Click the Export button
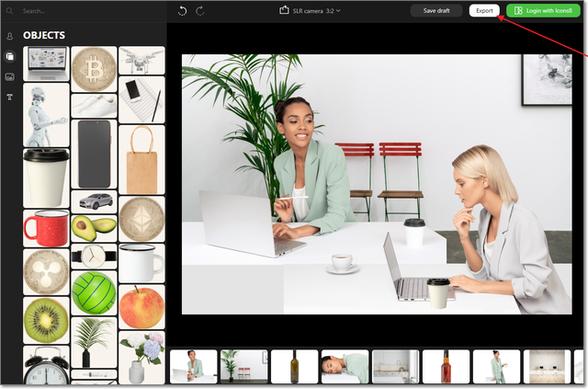The image size is (588, 389). coord(485,11)
